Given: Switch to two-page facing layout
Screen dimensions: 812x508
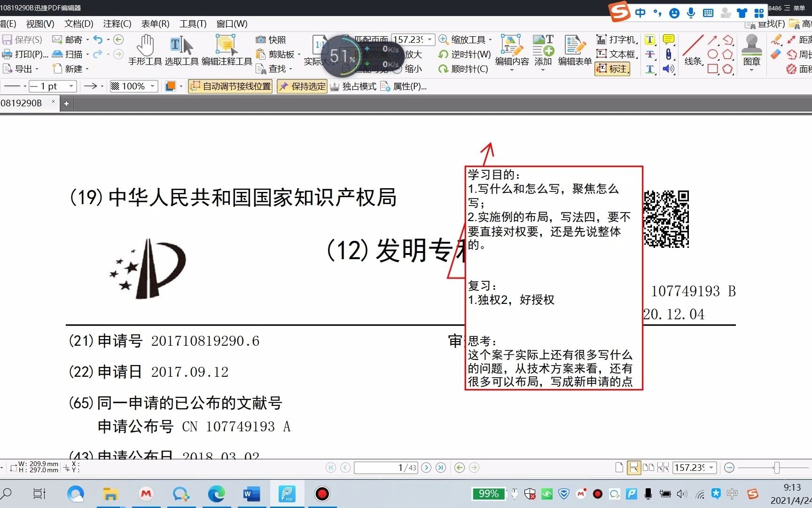Looking at the screenshot, I should (648, 468).
